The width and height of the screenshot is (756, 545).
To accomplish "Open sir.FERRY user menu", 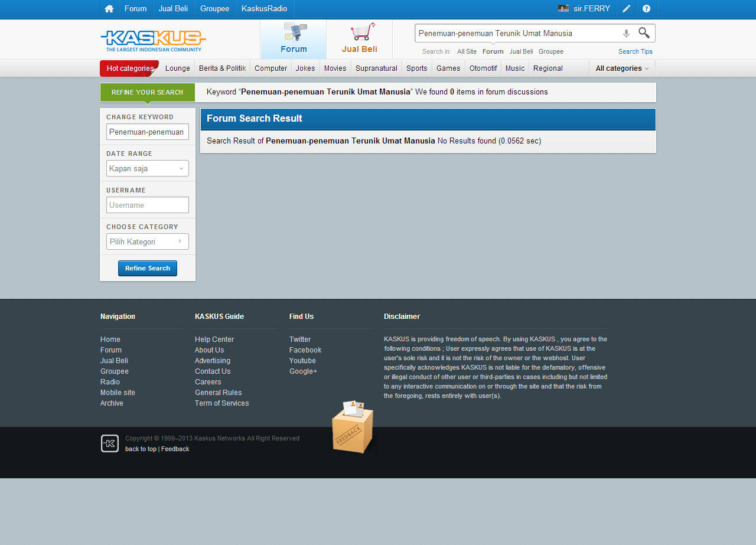I will pos(592,9).
